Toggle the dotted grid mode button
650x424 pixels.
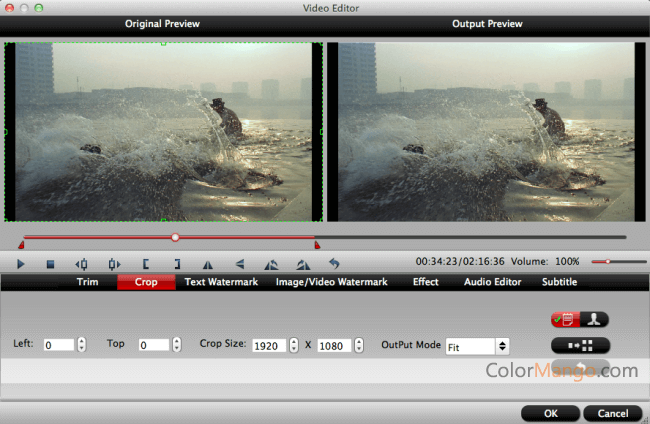[x=580, y=345]
